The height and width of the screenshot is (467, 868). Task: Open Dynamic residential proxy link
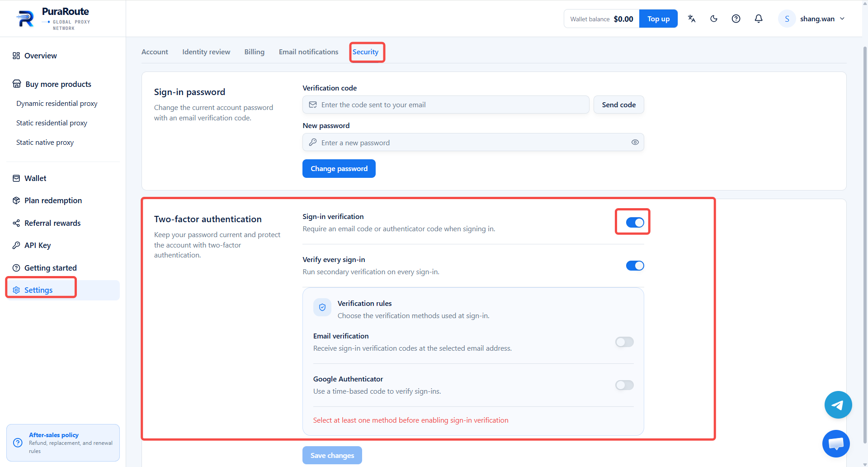point(57,104)
